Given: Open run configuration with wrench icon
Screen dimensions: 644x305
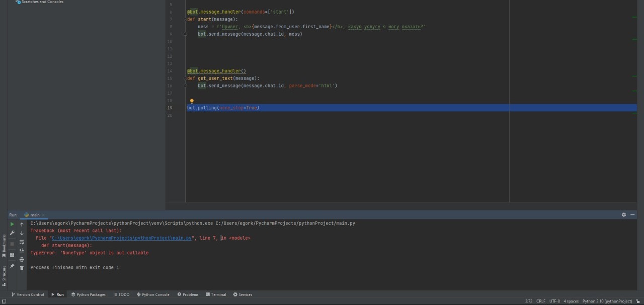Looking at the screenshot, I should coord(12,233).
